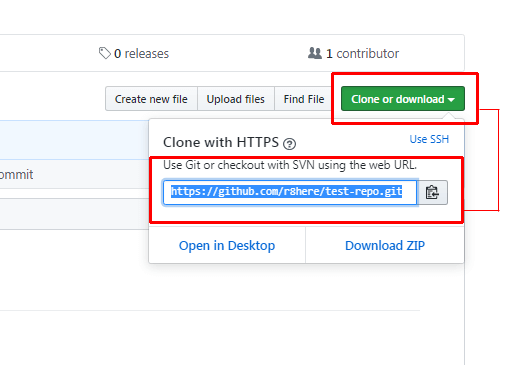The image size is (529, 365).
Task: Click Download ZIP
Action: [x=385, y=245]
